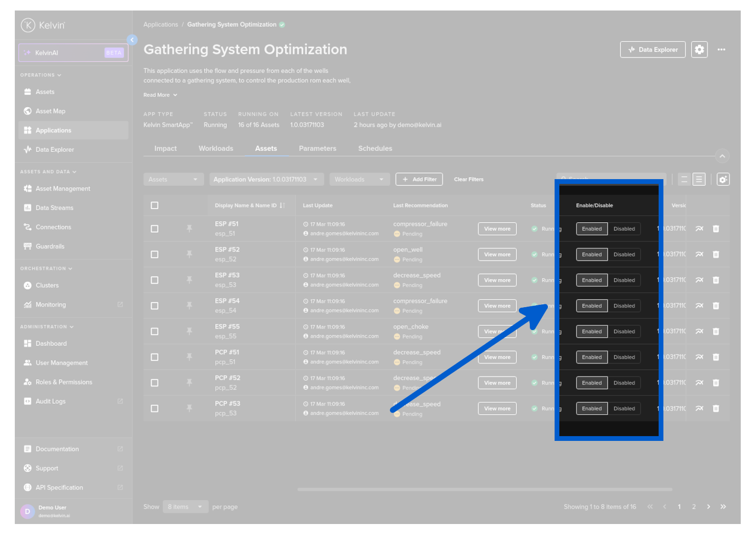Viewport: 756px width, 535px height.
Task: Open the three-dot more options menu
Action: click(721, 50)
